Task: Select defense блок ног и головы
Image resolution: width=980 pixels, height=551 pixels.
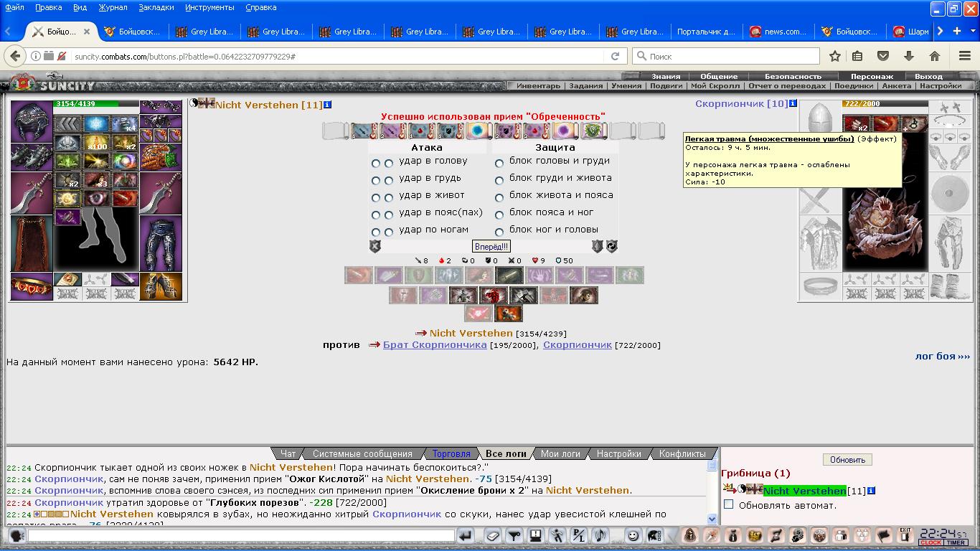Action: click(499, 232)
